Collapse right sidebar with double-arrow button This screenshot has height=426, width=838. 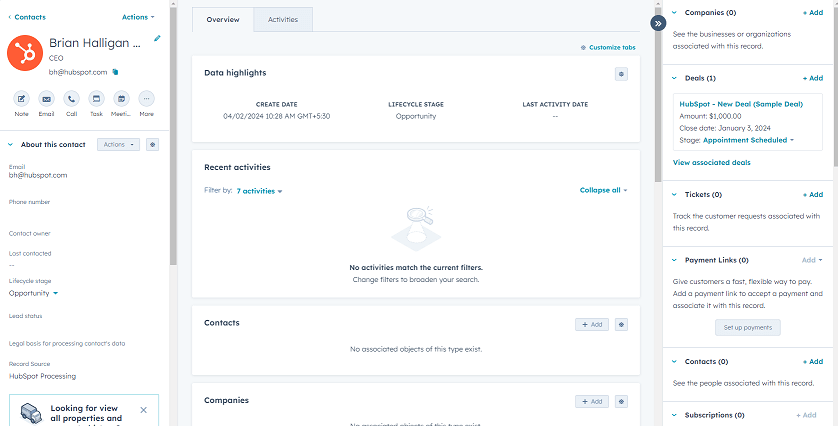coord(658,24)
